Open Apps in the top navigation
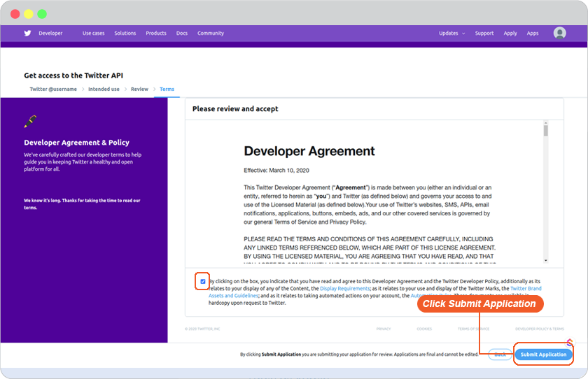Screen dimensions: 588x379 pos(533,34)
